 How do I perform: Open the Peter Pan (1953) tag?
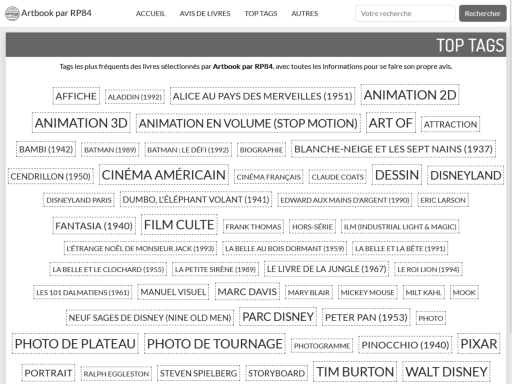pos(366,317)
